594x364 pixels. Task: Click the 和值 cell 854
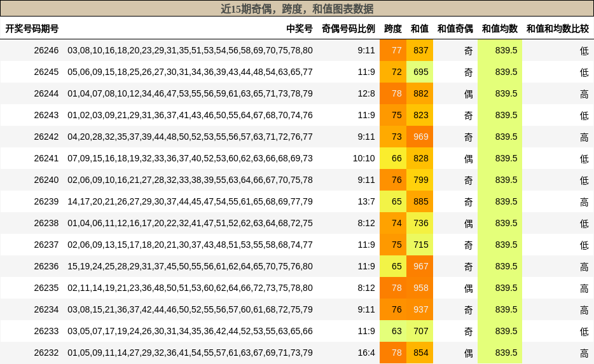[420, 353]
